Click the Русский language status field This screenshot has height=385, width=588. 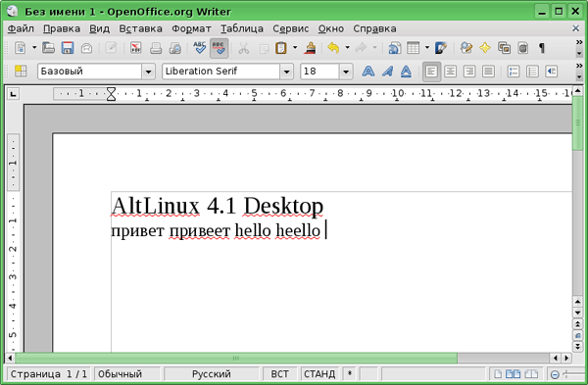[212, 374]
